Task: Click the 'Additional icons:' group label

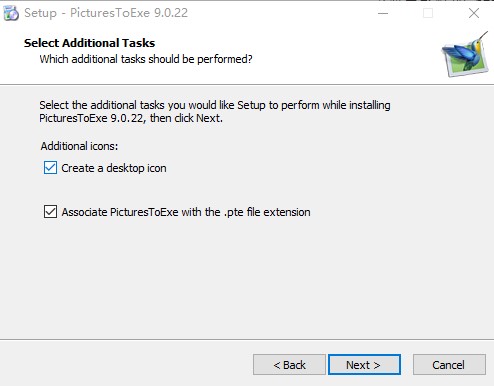Action: pos(79,146)
